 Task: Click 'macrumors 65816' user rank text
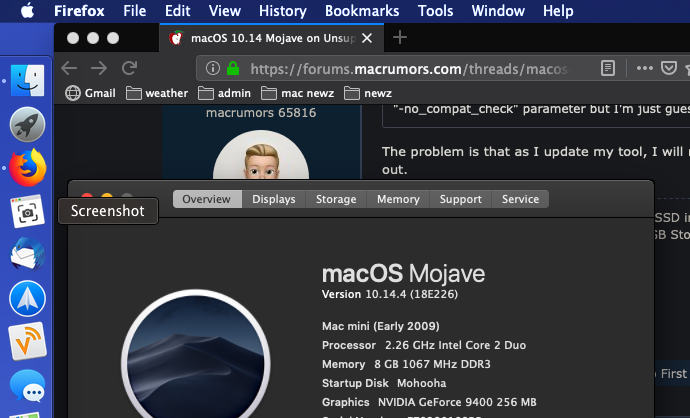261,113
